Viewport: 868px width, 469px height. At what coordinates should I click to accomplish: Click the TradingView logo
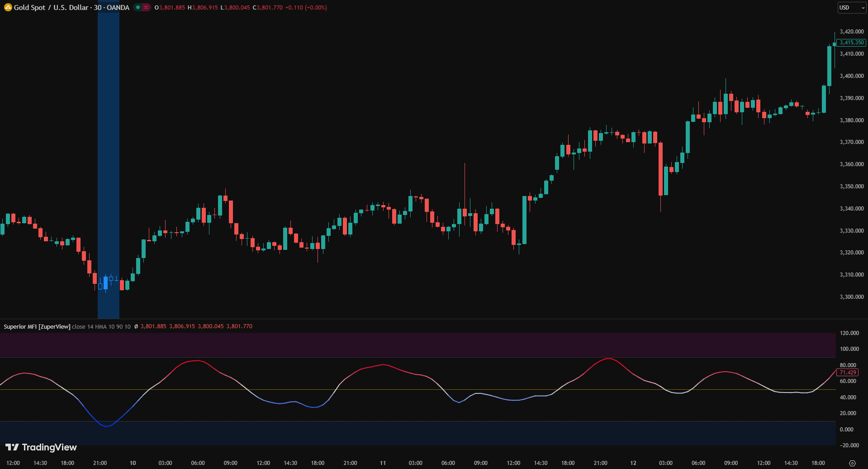tap(41, 447)
